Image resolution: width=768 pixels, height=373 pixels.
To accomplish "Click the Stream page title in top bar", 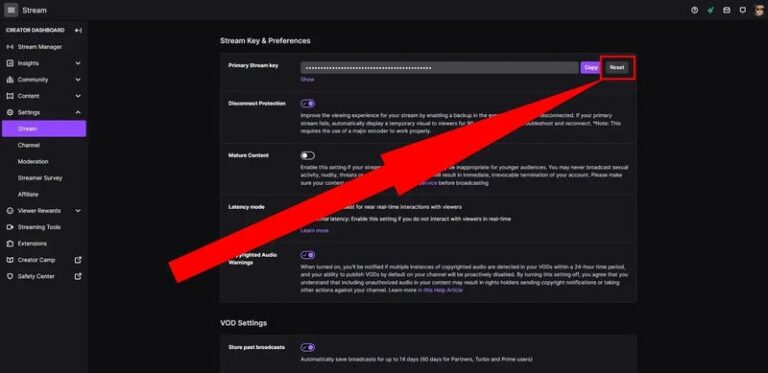I will 34,10.
